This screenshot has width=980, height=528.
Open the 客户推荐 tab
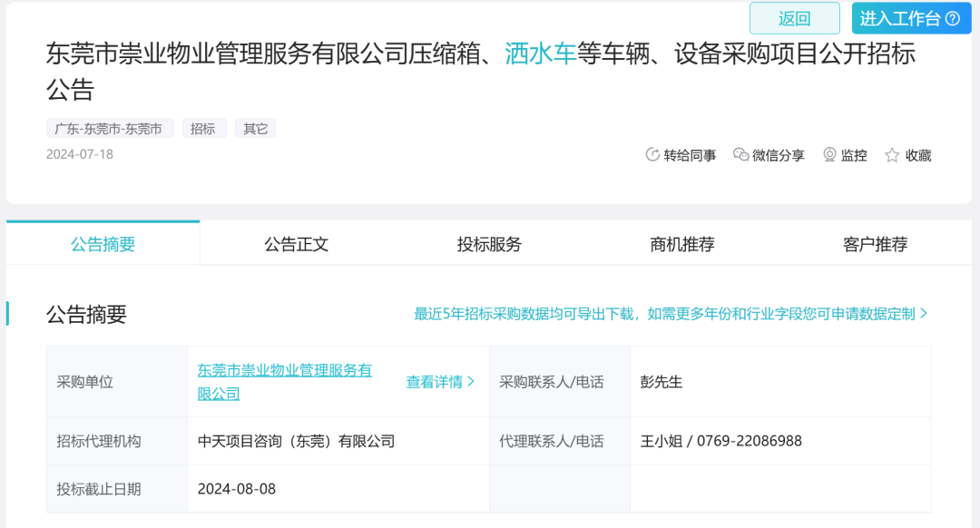tap(875, 244)
